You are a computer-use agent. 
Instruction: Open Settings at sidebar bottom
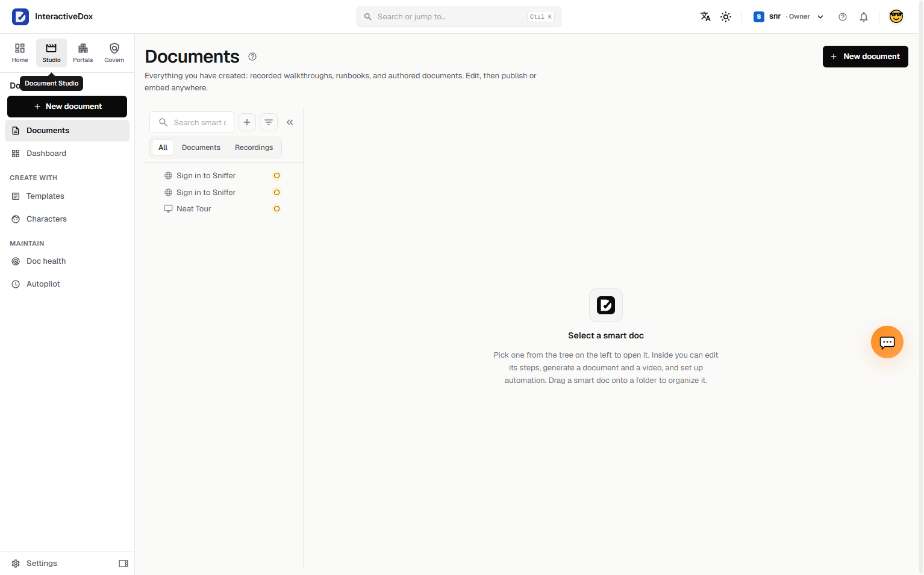[42, 564]
